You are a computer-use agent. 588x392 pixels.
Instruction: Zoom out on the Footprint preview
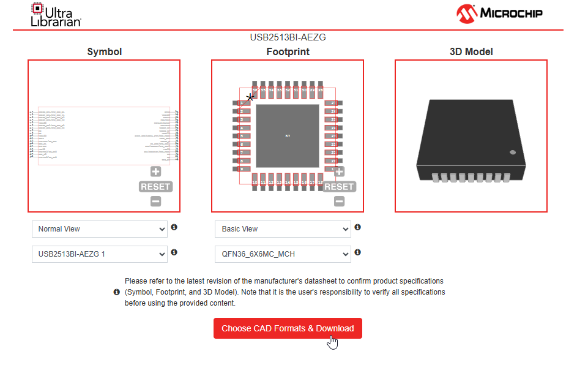(x=339, y=201)
